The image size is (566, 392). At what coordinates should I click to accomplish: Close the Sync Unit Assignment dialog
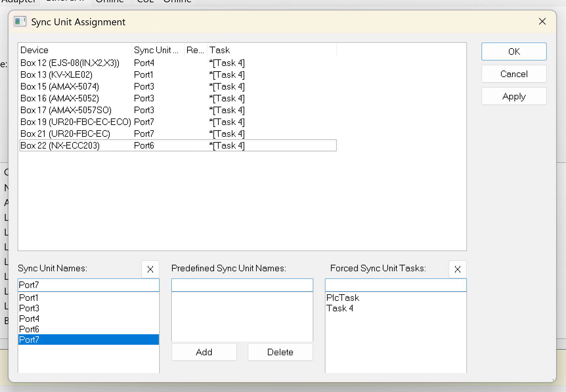click(x=542, y=22)
